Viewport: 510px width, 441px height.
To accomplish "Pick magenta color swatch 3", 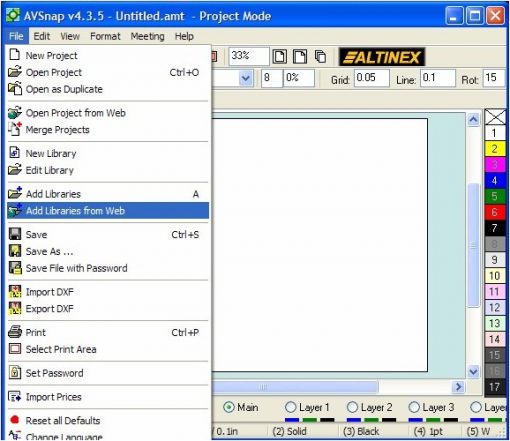I will point(495,165).
